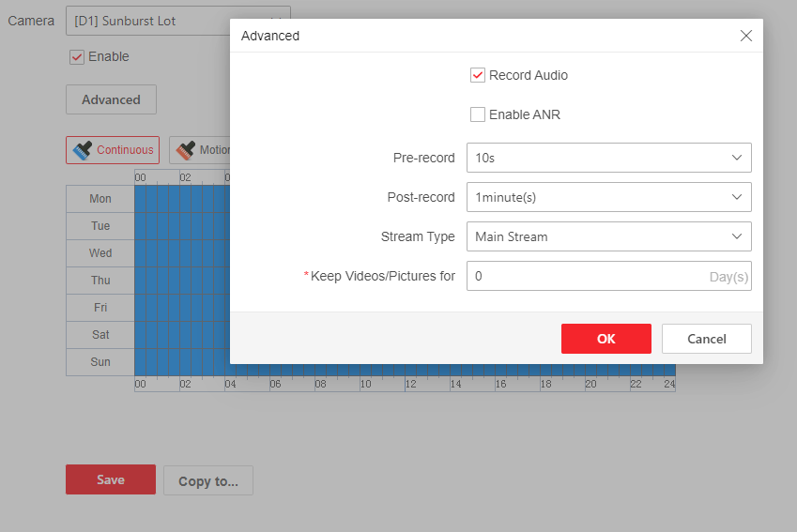The image size is (797, 532).
Task: Close the Advanced dialog with X
Action: pyautogui.click(x=746, y=36)
